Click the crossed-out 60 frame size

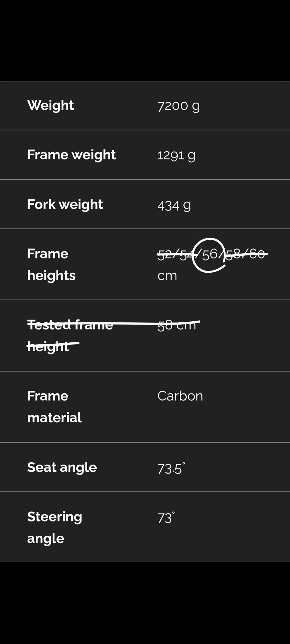coord(257,254)
